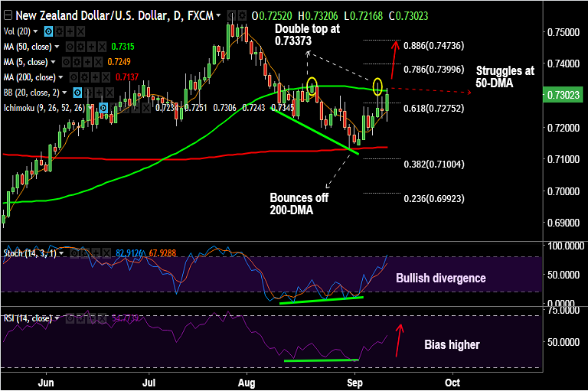Open settings gear for Vol (20) indicator
588x391 pixels.
tap(59, 31)
